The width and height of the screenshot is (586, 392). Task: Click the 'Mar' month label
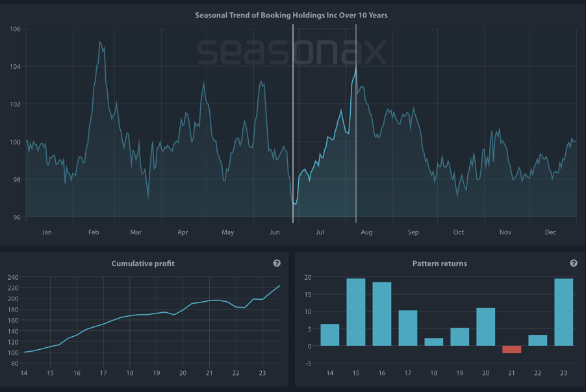[x=136, y=232]
